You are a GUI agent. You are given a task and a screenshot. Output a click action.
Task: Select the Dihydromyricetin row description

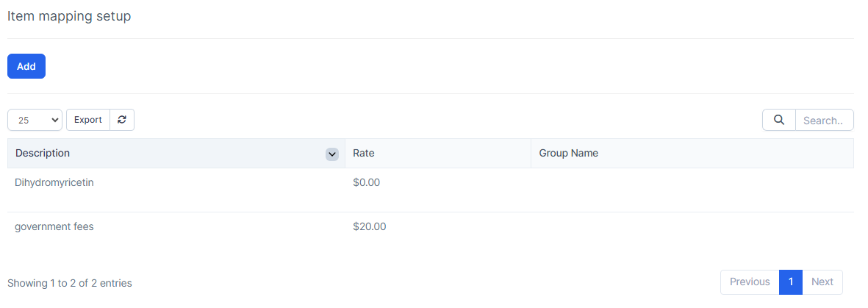tap(54, 182)
